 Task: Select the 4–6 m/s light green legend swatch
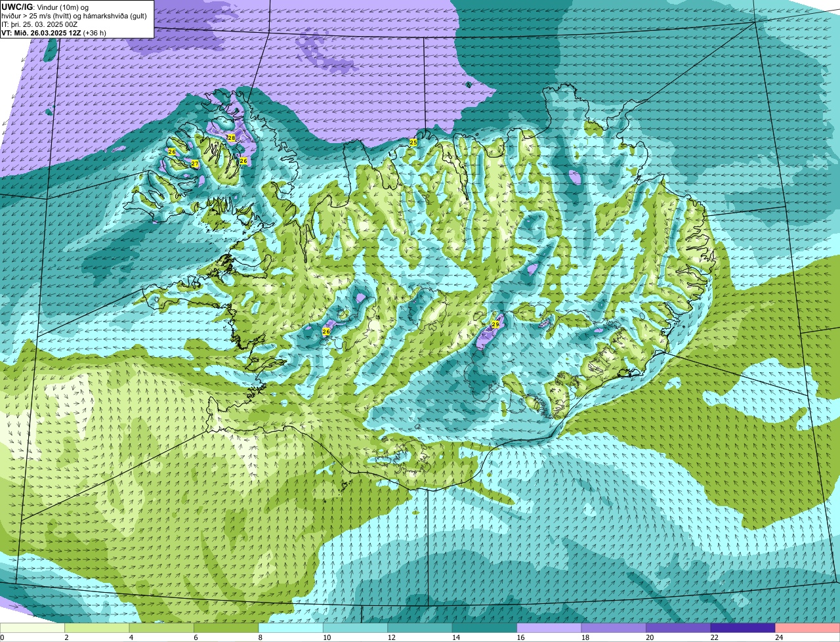tap(161, 628)
